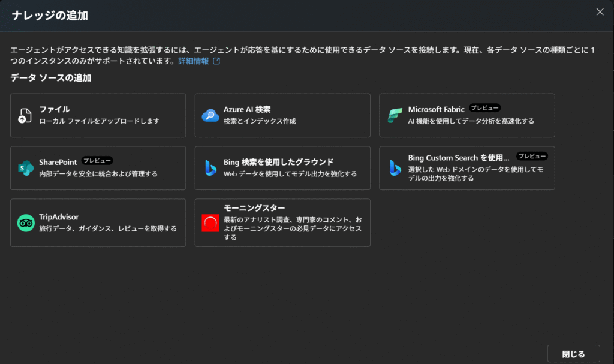Click the Bing logo beside Bing Custom Search
This screenshot has width=614, height=364.
tap(395, 168)
